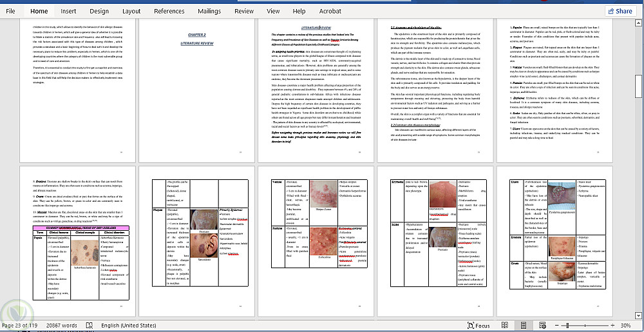Screen dimensions: 644x332
Task: Click the Seborrheic keratosis skin photo
Action: coord(84,253)
